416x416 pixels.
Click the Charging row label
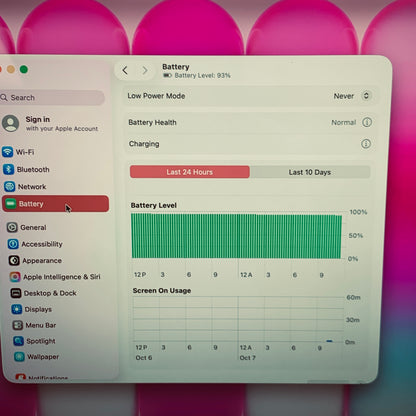[144, 144]
